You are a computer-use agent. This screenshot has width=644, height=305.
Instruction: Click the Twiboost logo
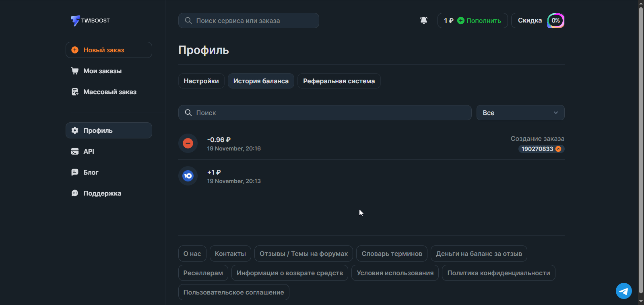90,21
